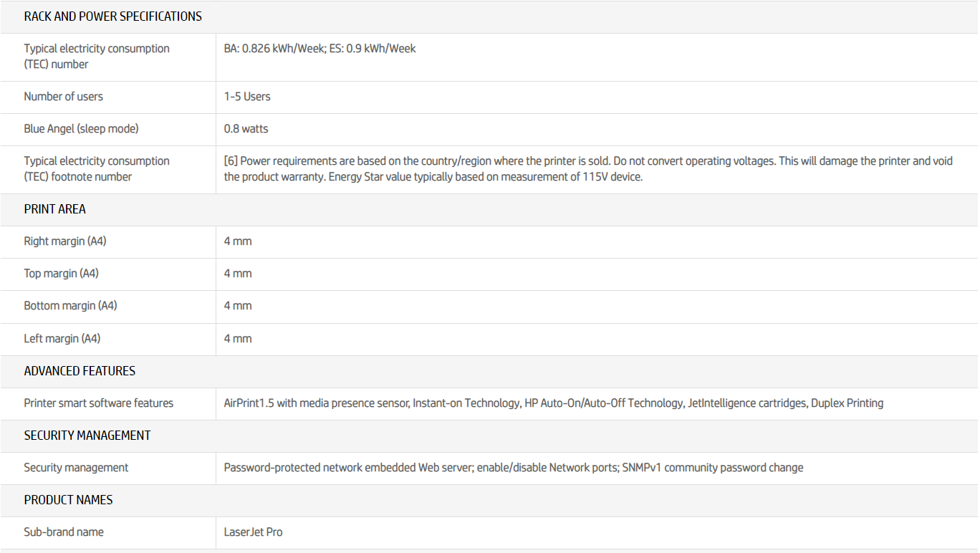Click the Right margin (A4) label
Viewport: 980px width, 553px height.
point(64,241)
